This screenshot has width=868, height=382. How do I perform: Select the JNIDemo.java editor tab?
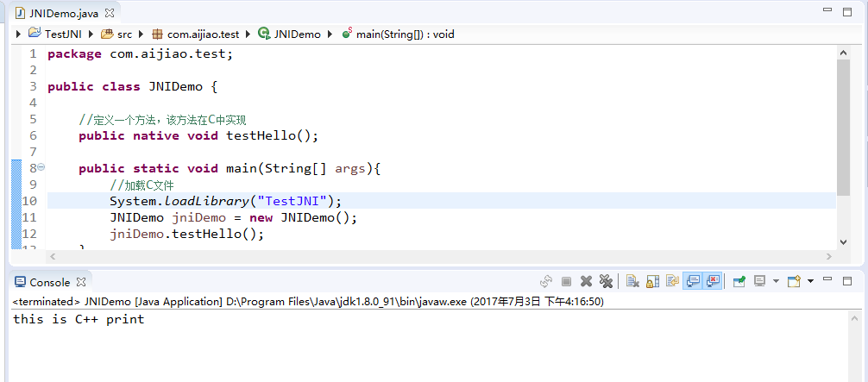(x=64, y=12)
